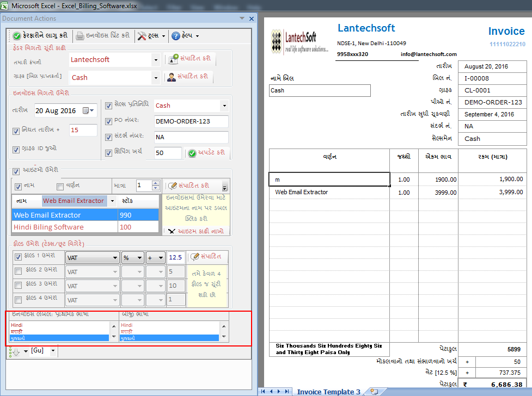532x396 pixels.
Task: Click the PO number input field
Action: click(191, 121)
